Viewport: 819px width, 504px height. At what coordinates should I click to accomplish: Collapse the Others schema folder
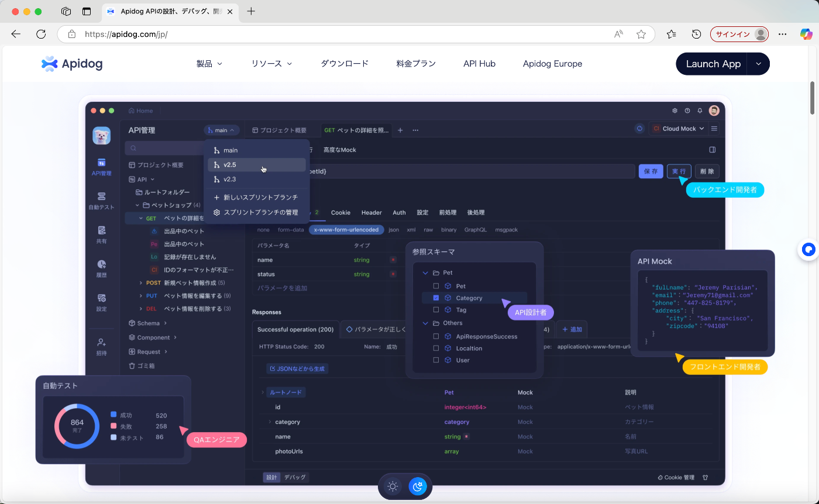(x=425, y=323)
